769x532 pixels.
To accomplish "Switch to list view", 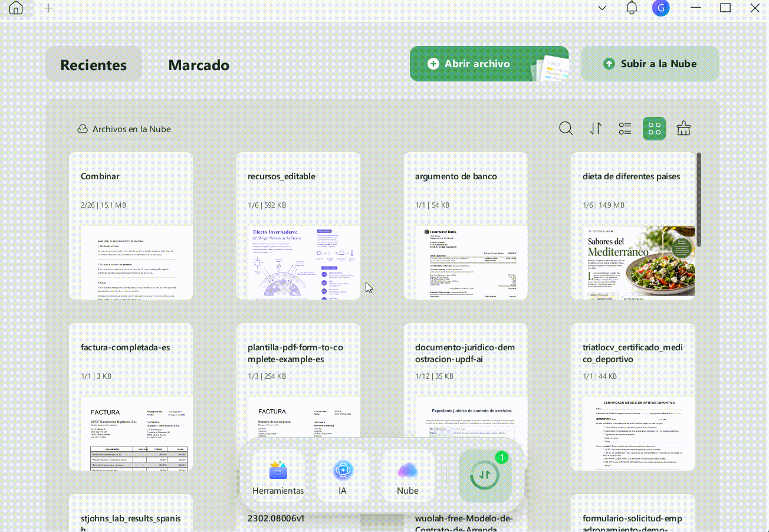I will (625, 129).
